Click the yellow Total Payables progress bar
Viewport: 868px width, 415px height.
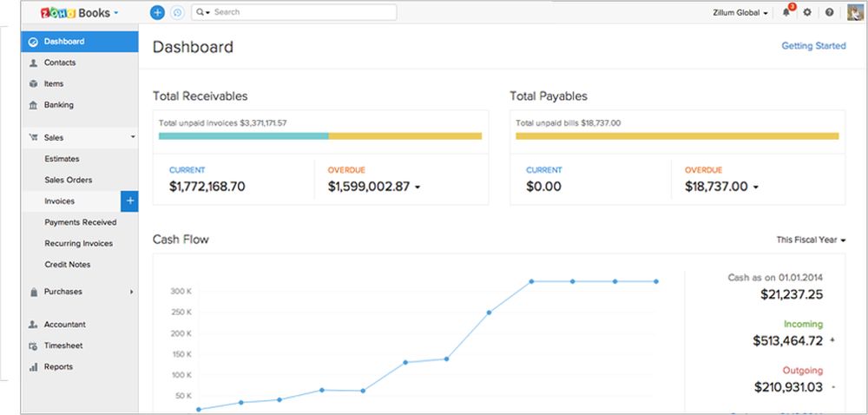(x=677, y=136)
